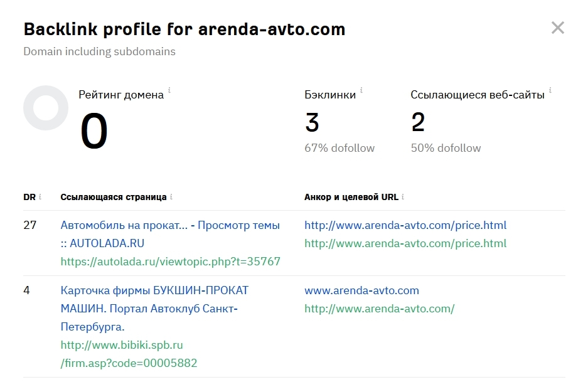Click the referring websites count 2
This screenshot has height=392, width=583.
tap(418, 122)
